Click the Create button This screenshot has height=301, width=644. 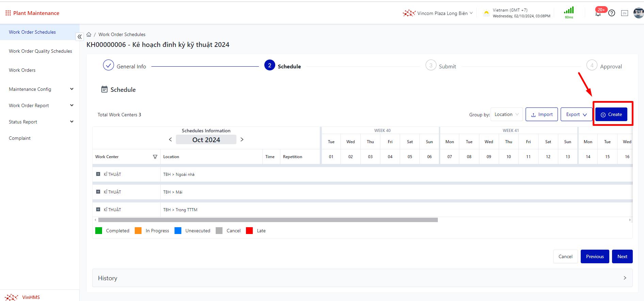pyautogui.click(x=611, y=114)
